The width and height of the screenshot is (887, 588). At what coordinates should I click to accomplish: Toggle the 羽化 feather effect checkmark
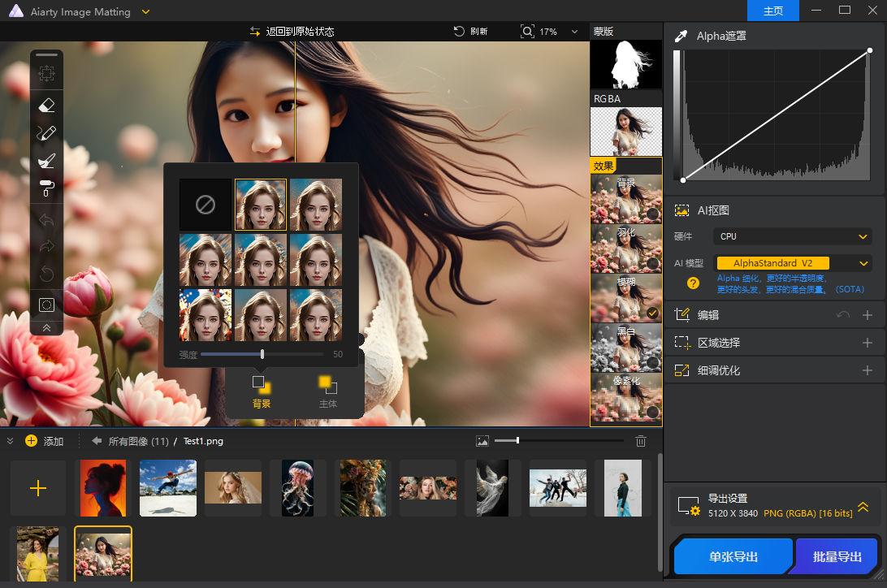click(652, 263)
